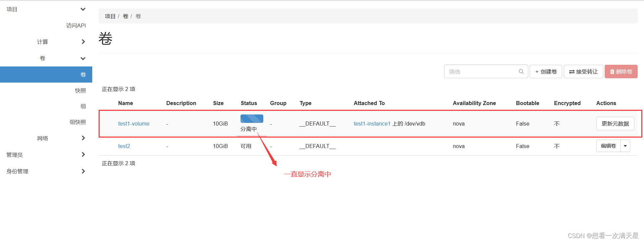Expand the 网络 sidebar section chevron
This screenshot has height=242, width=644.
tap(83, 138)
